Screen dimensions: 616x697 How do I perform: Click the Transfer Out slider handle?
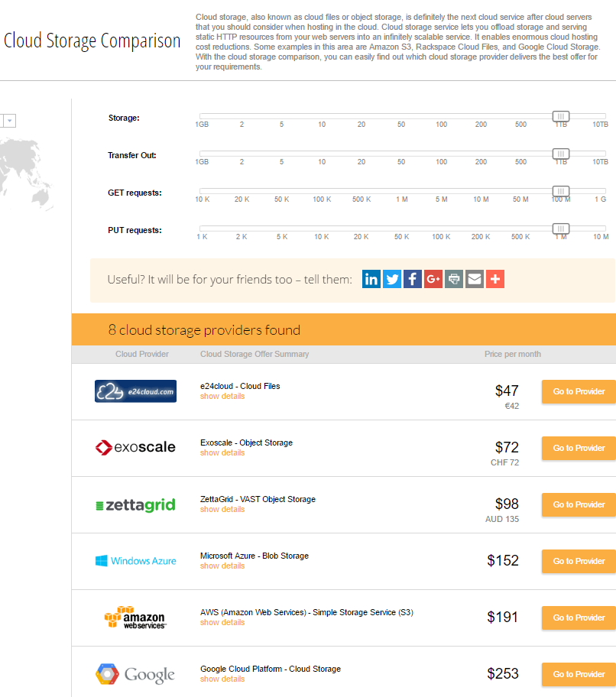tap(561, 154)
